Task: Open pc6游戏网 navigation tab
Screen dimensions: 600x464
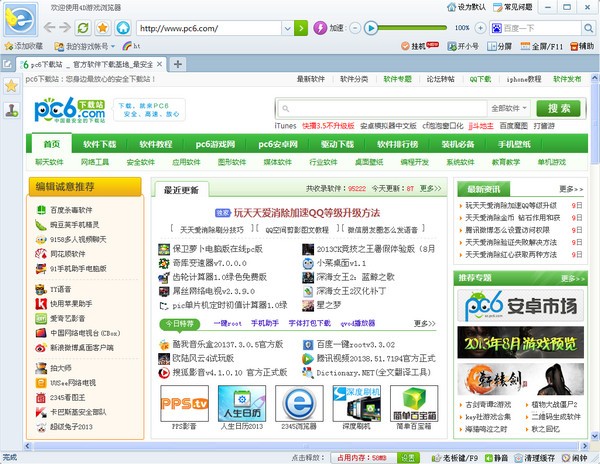Action: click(215, 144)
